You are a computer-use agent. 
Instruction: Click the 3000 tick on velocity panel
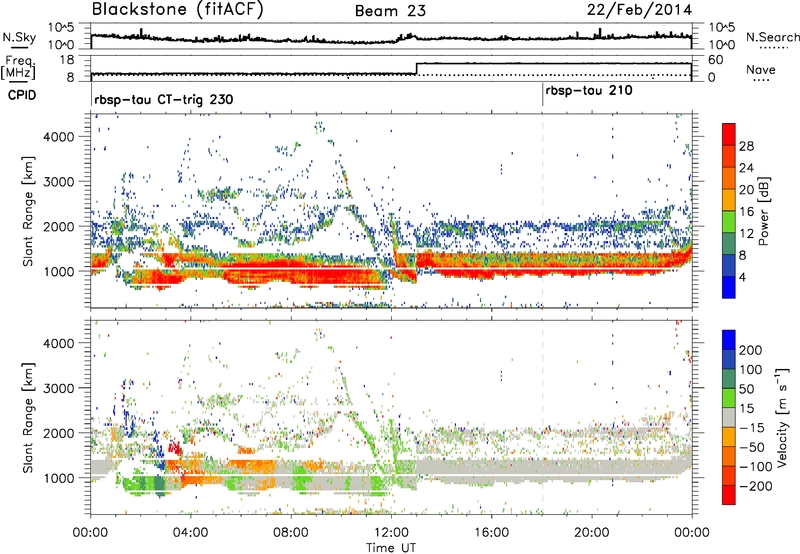click(x=58, y=388)
